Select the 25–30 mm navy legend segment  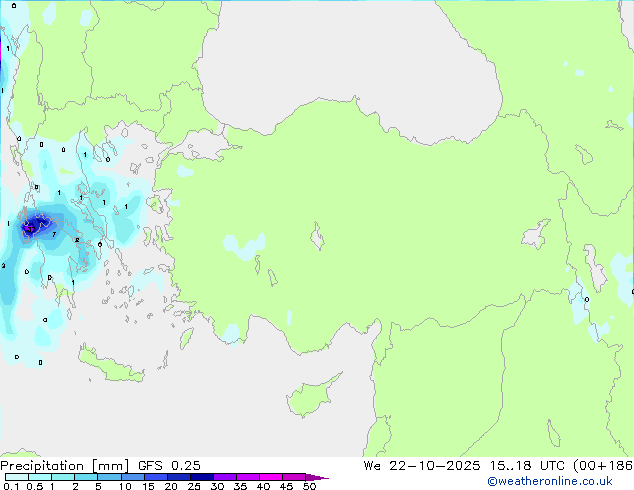click(201, 477)
